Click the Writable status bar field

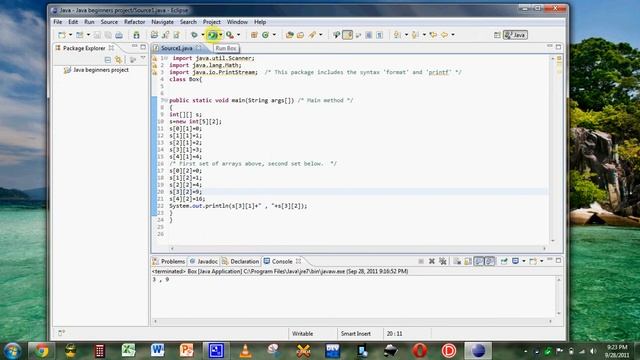302,334
